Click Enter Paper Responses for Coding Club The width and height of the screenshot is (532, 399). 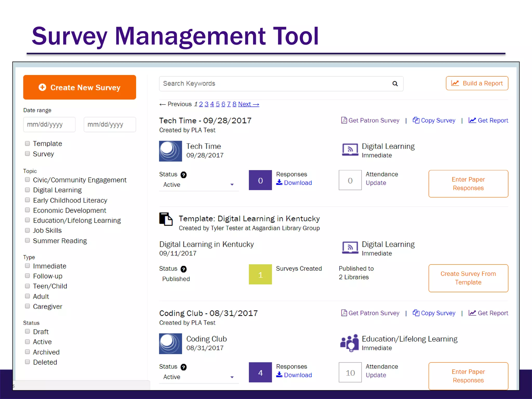468,376
